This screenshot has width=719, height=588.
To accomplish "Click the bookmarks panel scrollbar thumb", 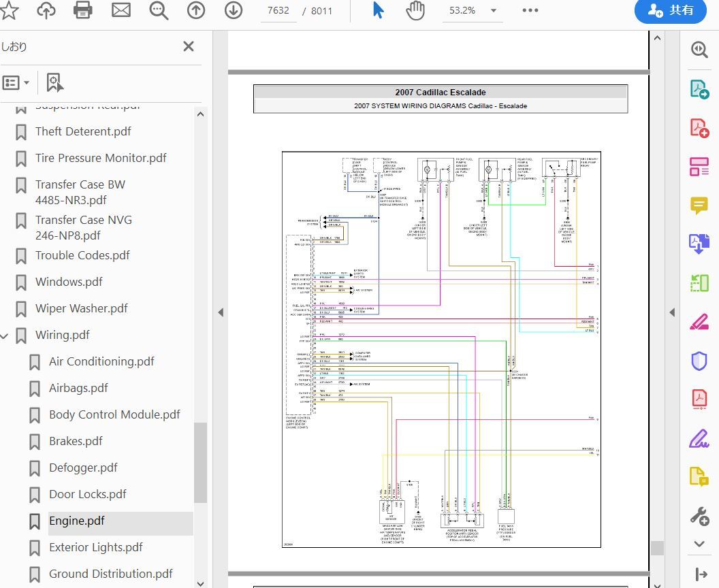I will (x=200, y=462).
